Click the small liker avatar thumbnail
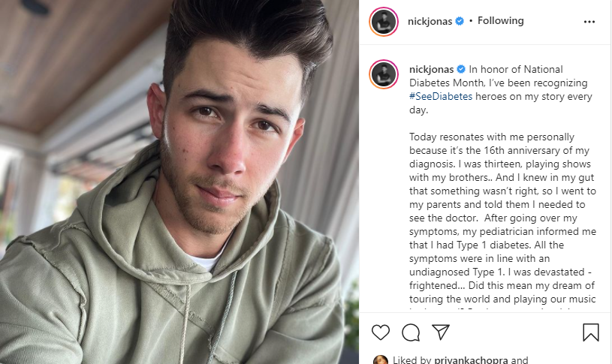 [x=381, y=359]
